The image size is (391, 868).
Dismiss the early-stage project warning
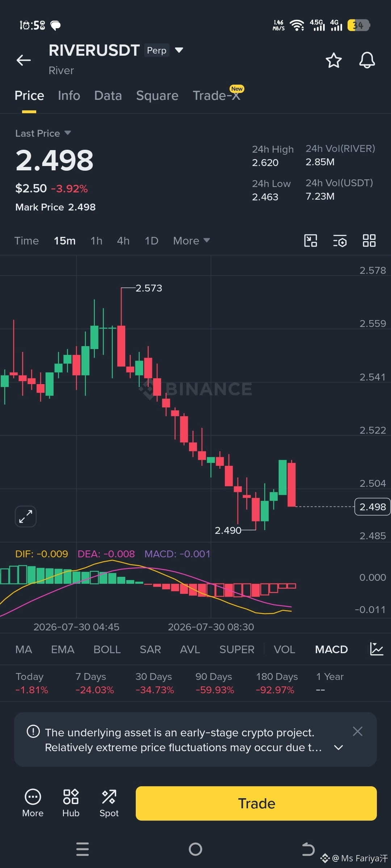(357, 731)
